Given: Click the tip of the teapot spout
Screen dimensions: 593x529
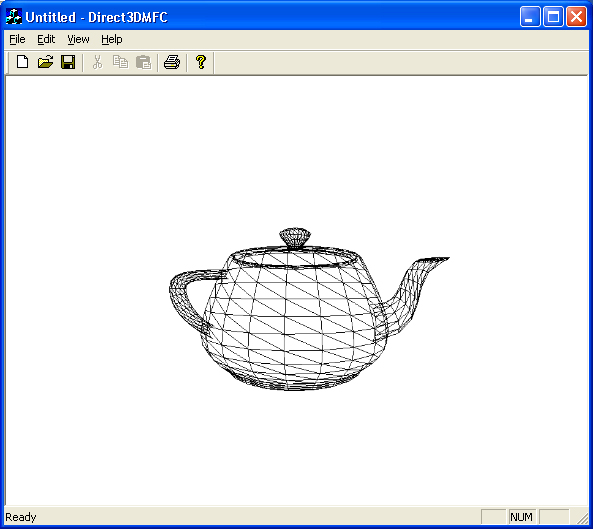Looking at the screenshot, I should point(446,259).
